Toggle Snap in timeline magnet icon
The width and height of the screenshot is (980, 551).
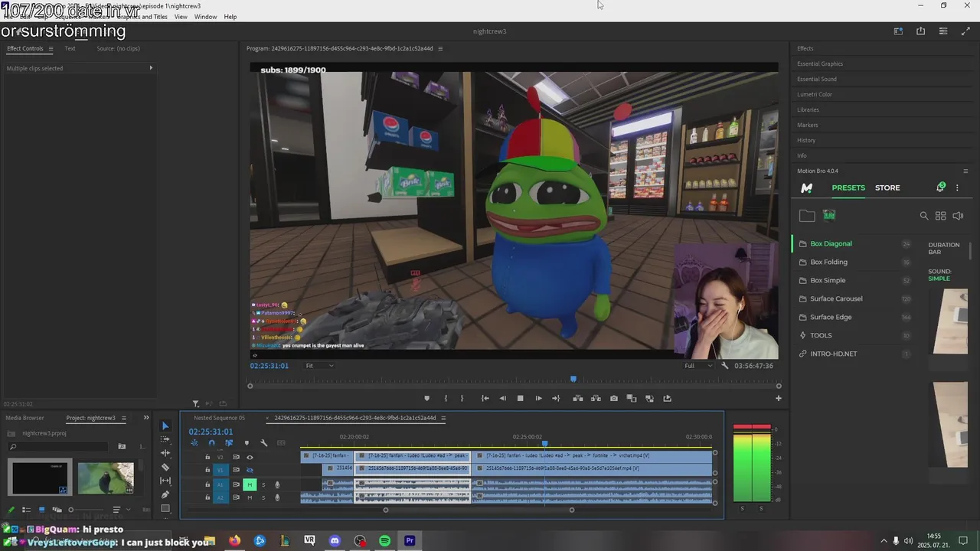tap(212, 442)
